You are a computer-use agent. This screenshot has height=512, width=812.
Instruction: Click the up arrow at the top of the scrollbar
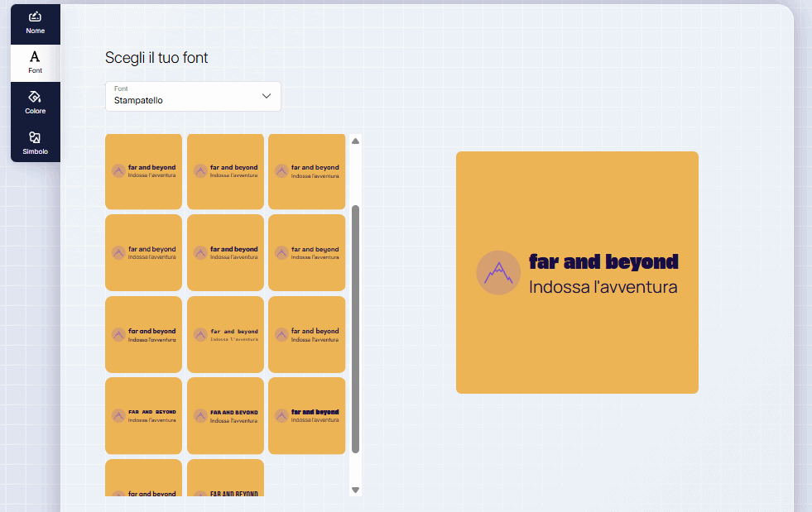pos(356,140)
